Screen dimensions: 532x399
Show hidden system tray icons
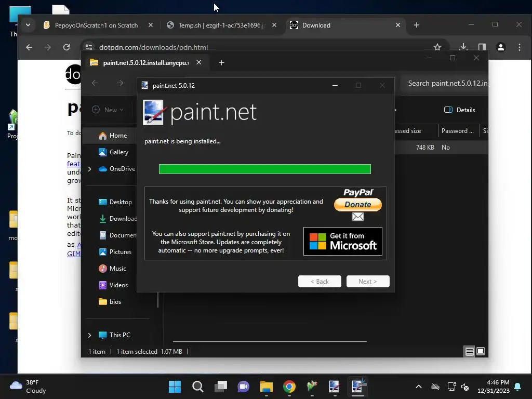(x=419, y=387)
